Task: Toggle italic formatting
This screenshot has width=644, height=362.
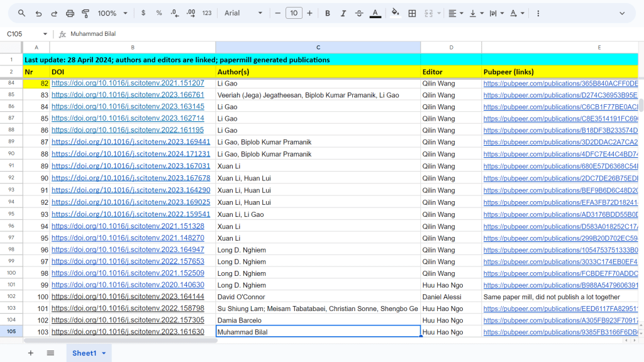Action: tap(343, 13)
